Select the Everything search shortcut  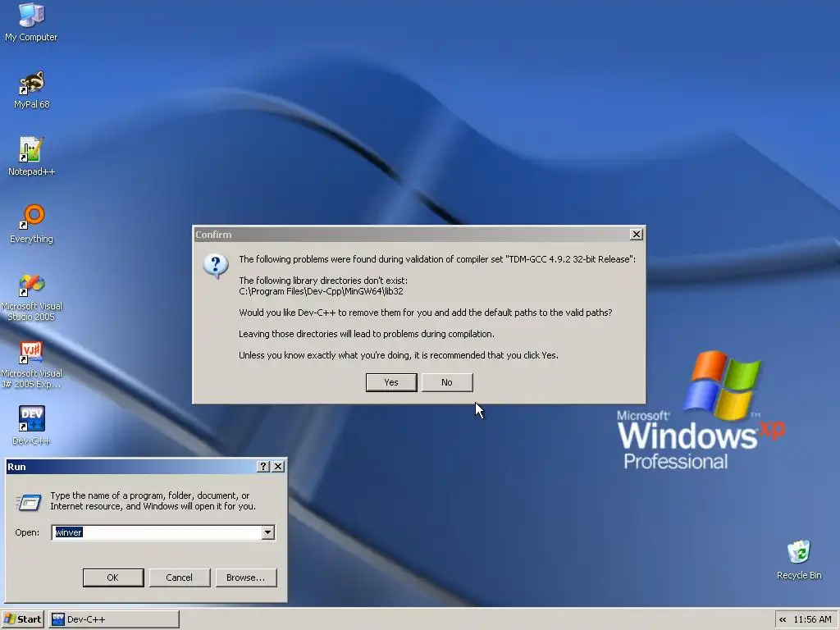pos(32,224)
